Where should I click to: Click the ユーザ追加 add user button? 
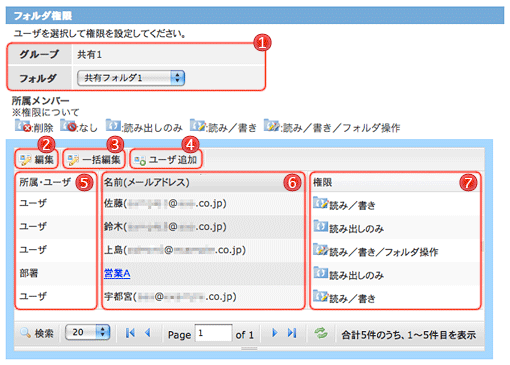pos(166,160)
